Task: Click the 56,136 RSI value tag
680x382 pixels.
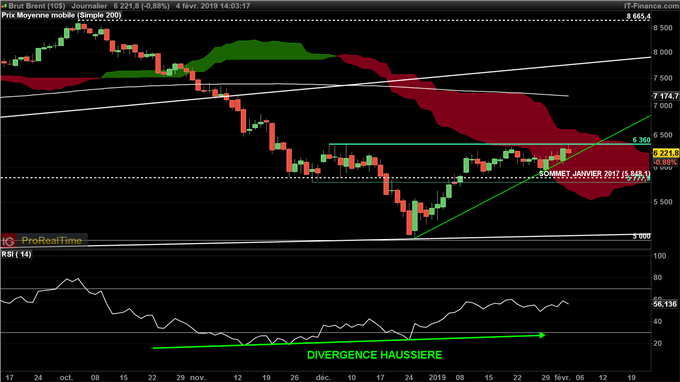Action: click(665, 304)
